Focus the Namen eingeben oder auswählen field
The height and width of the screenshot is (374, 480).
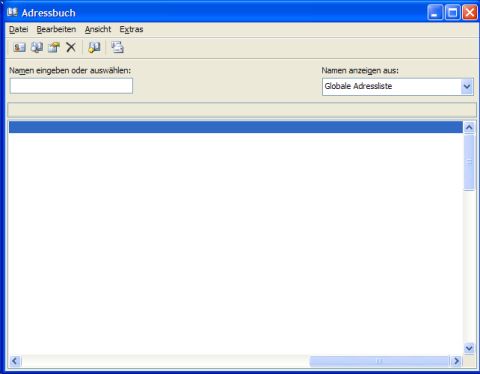coord(71,86)
